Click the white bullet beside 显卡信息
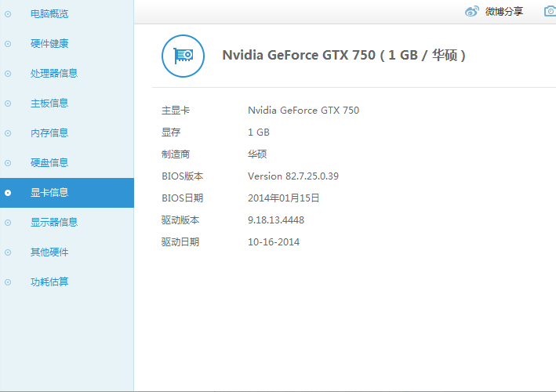 pyautogui.click(x=8, y=193)
